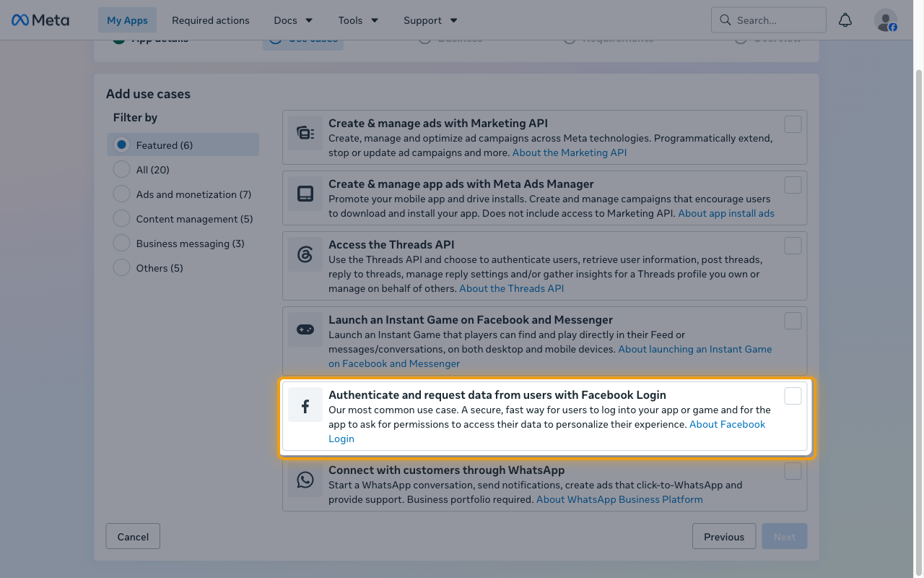Viewport: 924px width, 578px height.
Task: Check the Threads API use case box
Action: tap(793, 246)
